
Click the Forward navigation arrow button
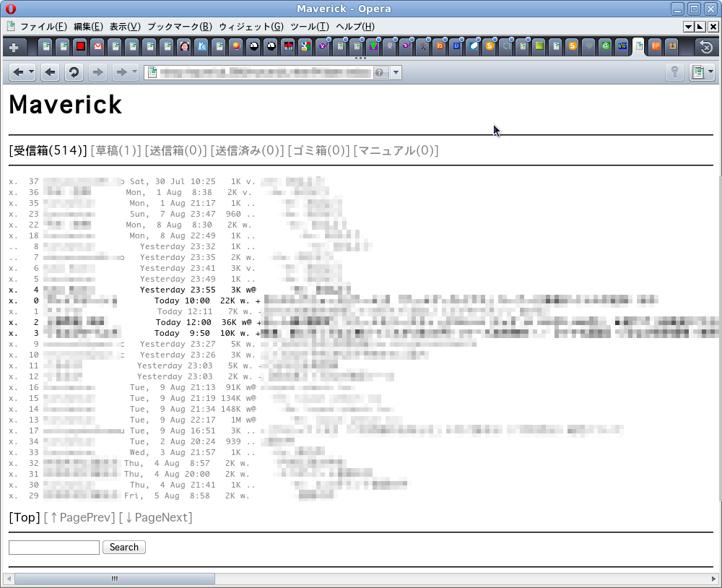[97, 72]
